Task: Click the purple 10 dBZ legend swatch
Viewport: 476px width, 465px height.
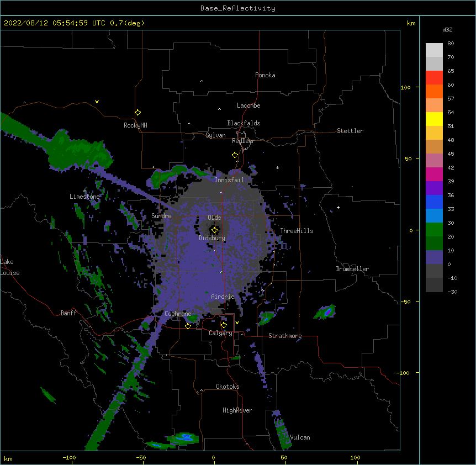Action: coord(434,257)
